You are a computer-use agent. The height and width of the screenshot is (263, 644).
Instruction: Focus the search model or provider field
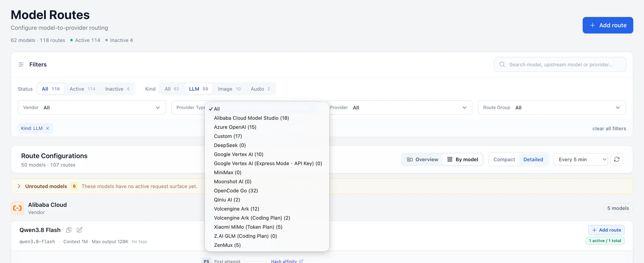(560, 64)
